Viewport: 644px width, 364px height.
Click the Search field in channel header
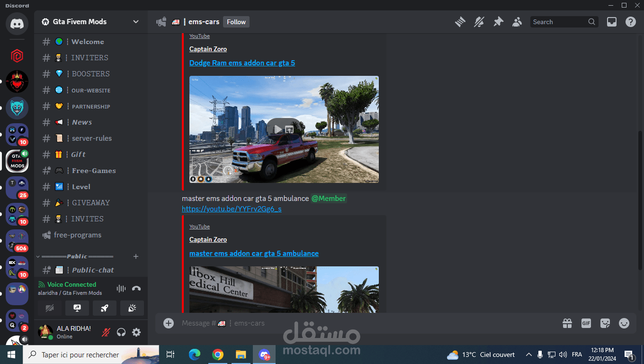564,22
